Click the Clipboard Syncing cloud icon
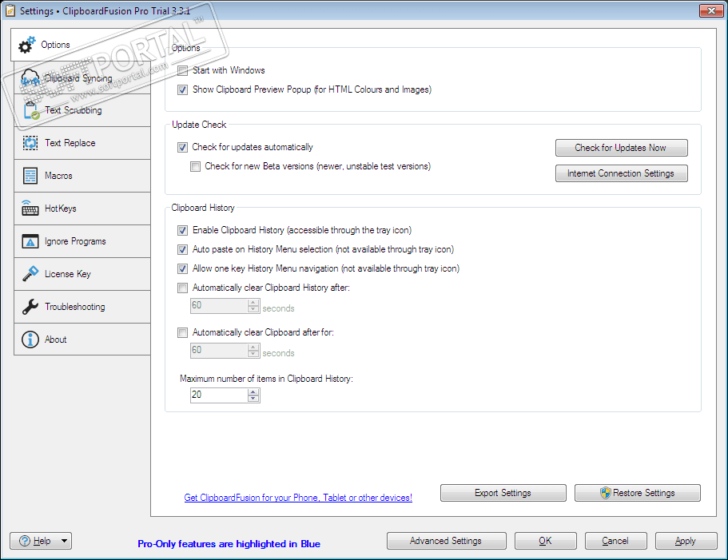This screenshot has width=728, height=560. (x=30, y=78)
